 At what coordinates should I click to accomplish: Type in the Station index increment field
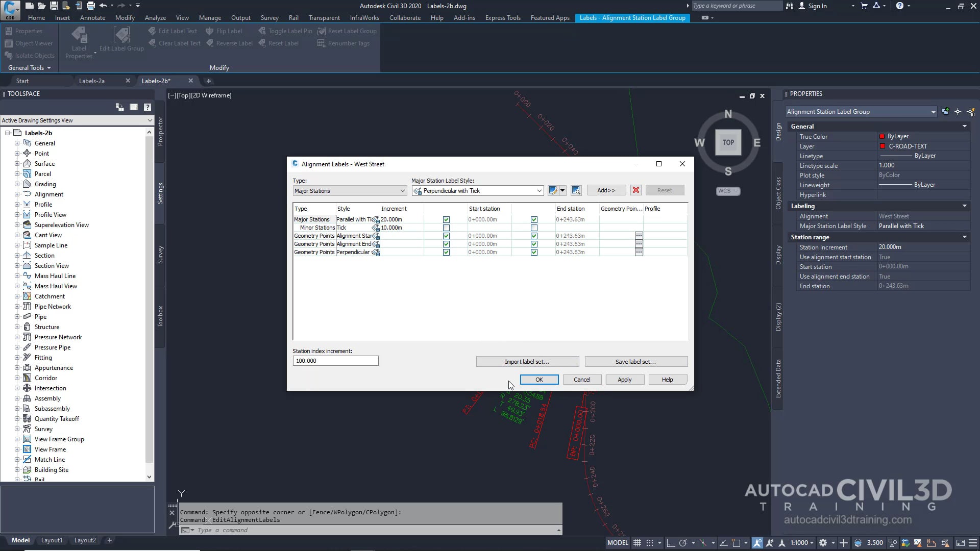pos(335,361)
